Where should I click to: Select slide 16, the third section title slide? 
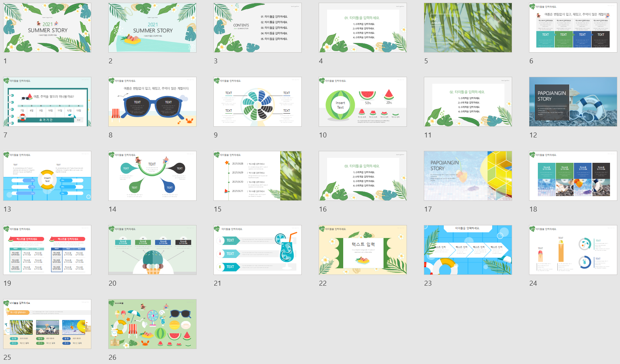click(x=363, y=176)
